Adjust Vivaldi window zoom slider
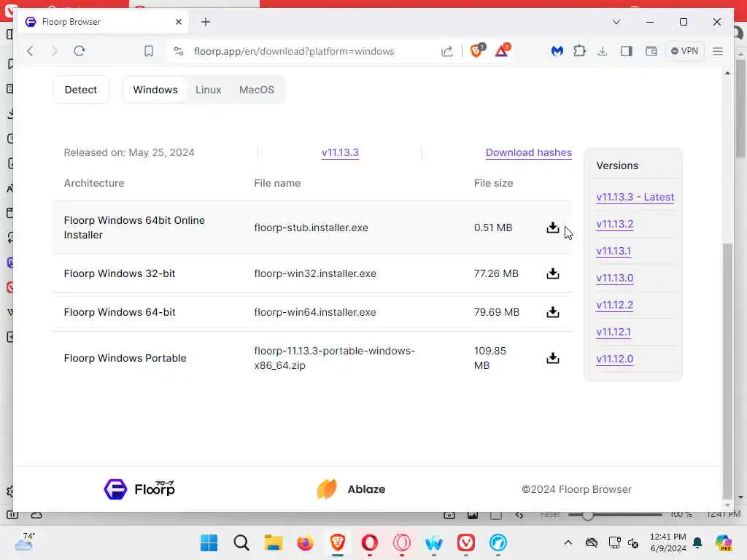Viewport: 747px width, 560px height. (x=587, y=515)
